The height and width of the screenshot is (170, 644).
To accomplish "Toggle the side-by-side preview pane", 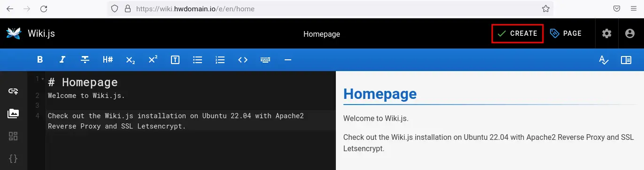I will [626, 60].
